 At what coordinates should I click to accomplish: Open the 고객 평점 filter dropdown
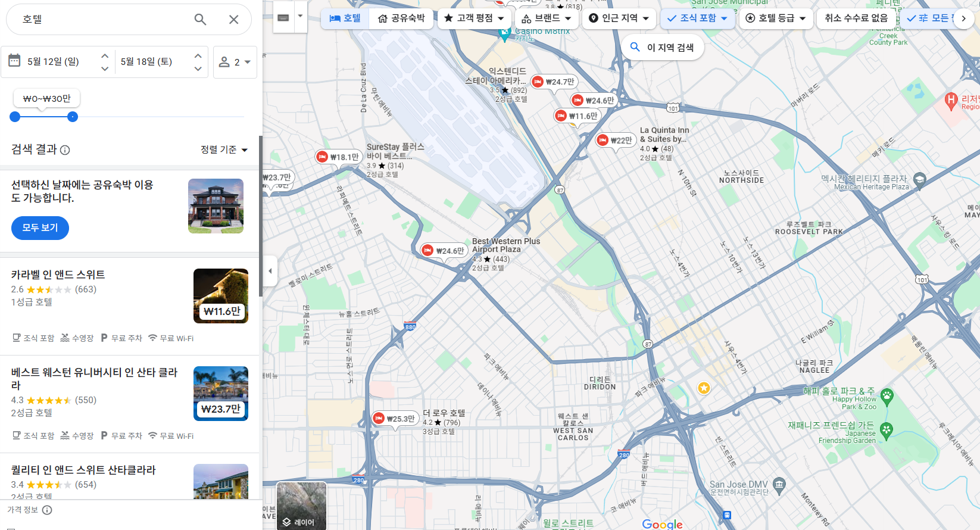pyautogui.click(x=474, y=18)
